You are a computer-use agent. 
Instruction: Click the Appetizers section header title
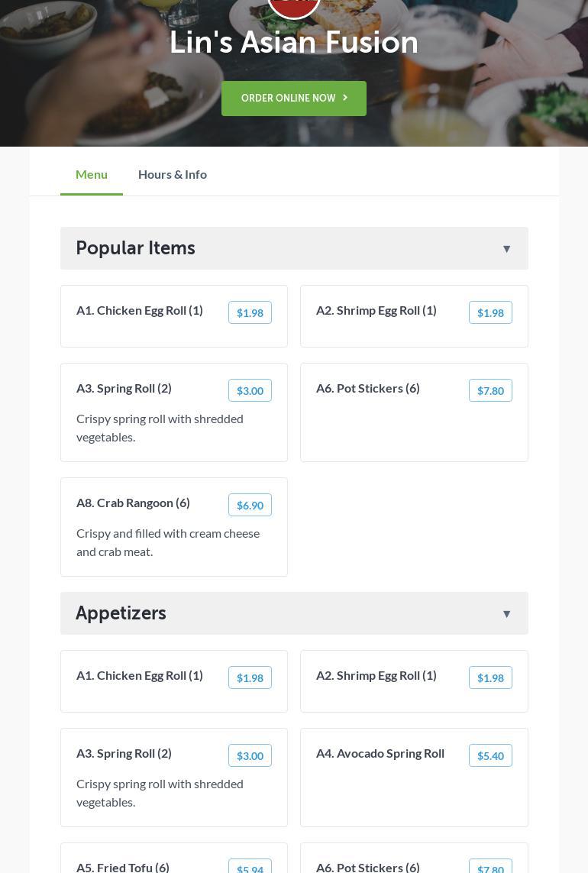click(121, 613)
